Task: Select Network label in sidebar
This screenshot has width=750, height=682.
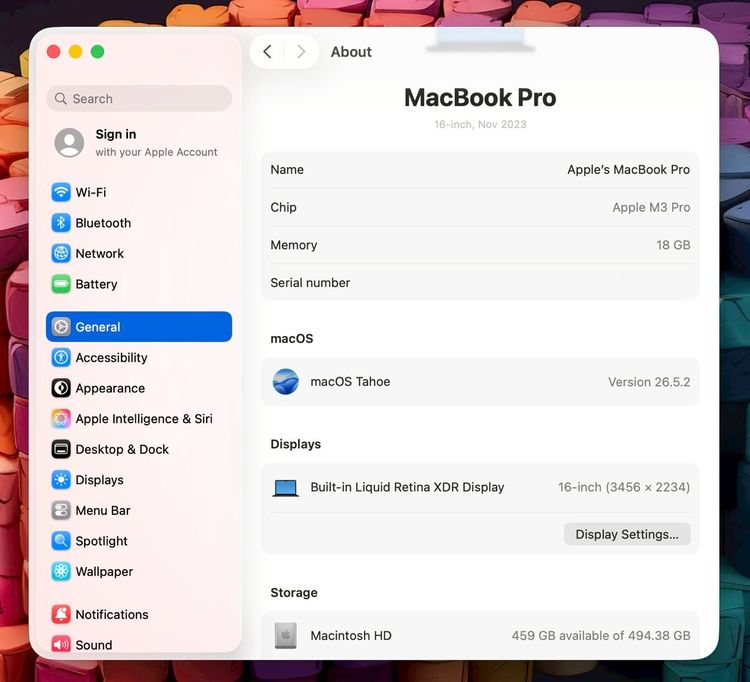Action: 99,253
